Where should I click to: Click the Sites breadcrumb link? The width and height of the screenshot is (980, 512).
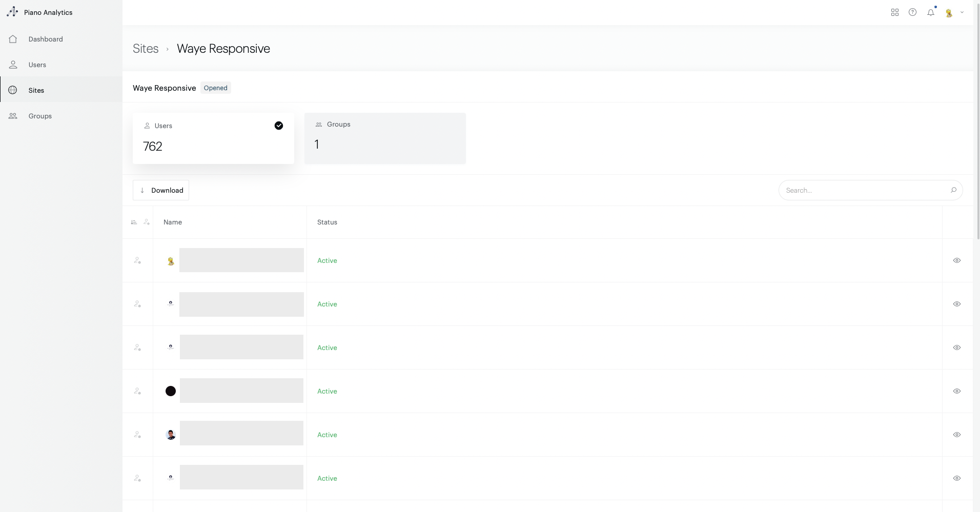(x=146, y=49)
